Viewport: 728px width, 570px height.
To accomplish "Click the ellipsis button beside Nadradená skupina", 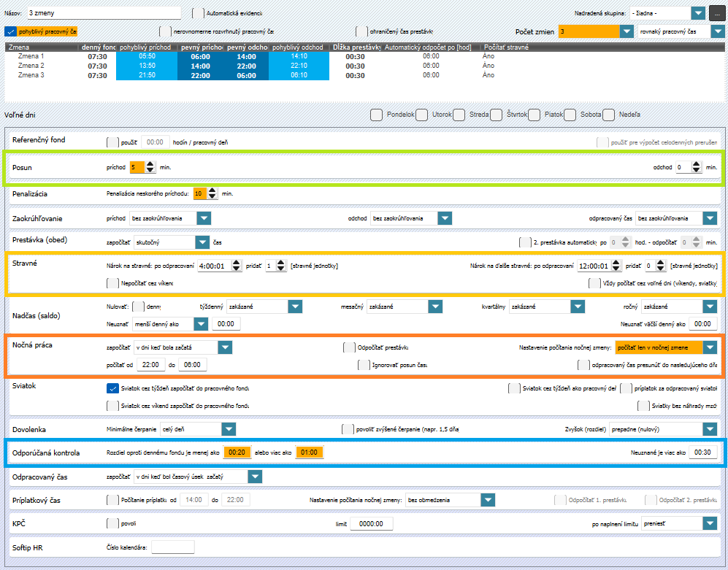I will click(715, 13).
